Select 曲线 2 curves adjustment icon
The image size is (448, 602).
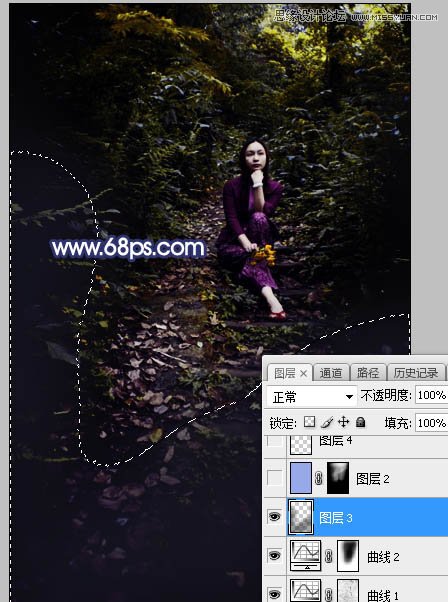(x=306, y=556)
